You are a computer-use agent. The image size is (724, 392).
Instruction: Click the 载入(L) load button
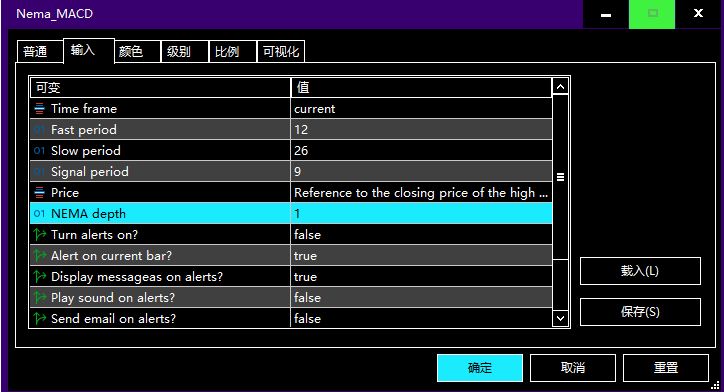[640, 271]
